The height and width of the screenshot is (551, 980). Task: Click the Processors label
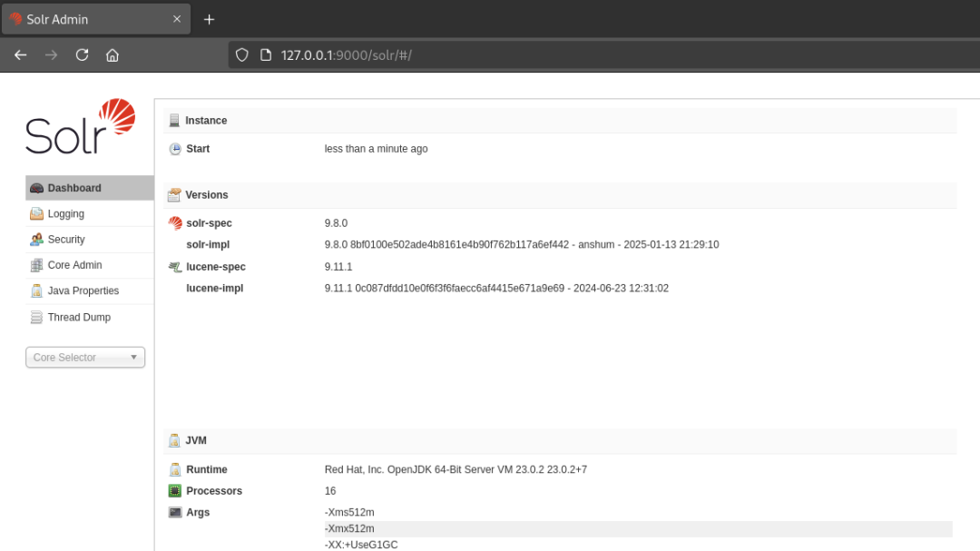[214, 491]
